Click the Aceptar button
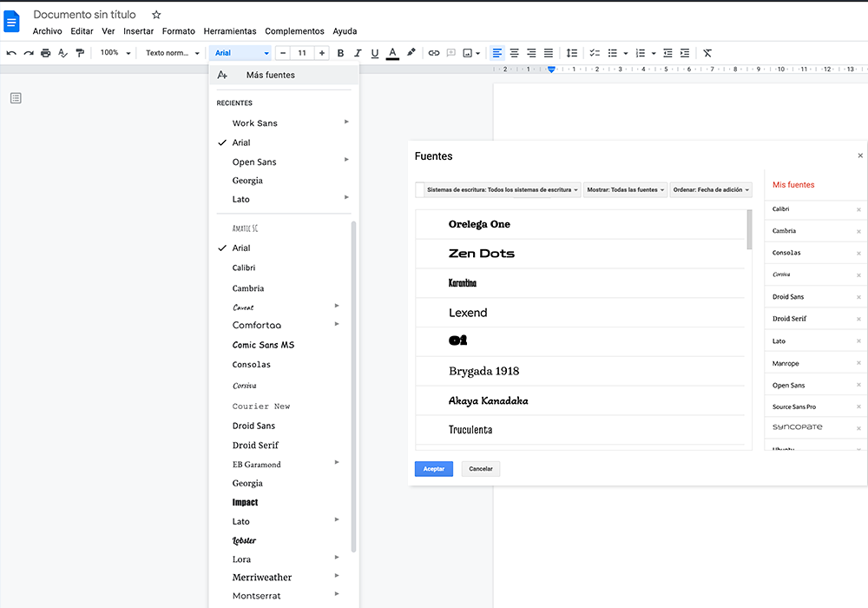Viewport: 868px width, 608px height. point(434,469)
